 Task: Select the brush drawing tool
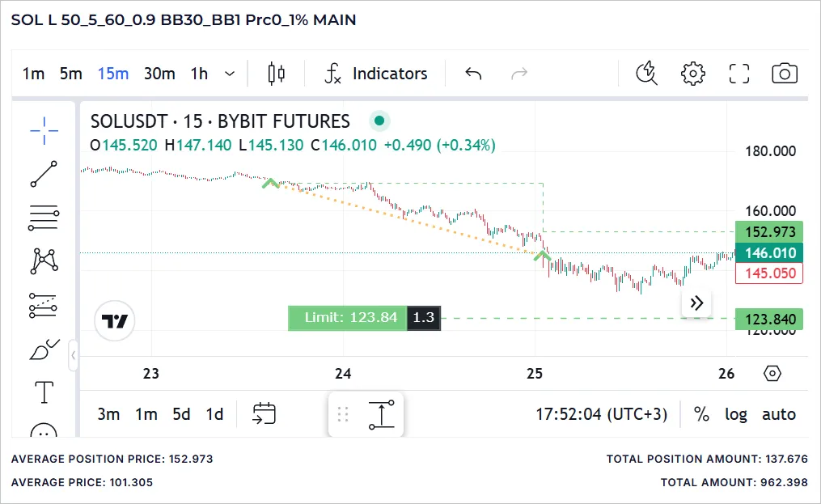point(44,348)
